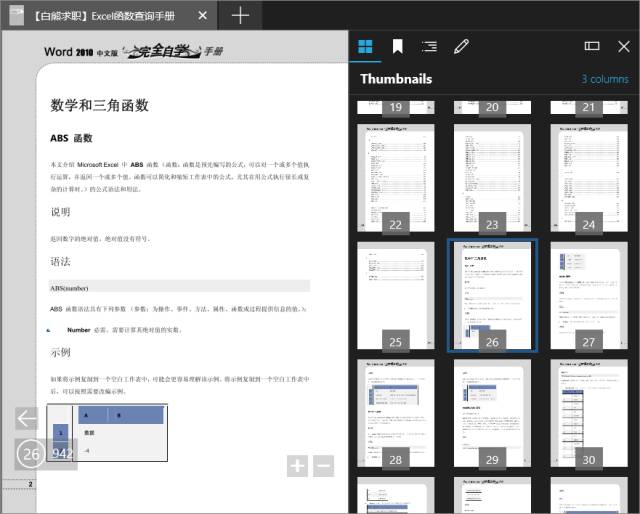
Task: Go to page 29 thumbnail
Action: coord(492,413)
